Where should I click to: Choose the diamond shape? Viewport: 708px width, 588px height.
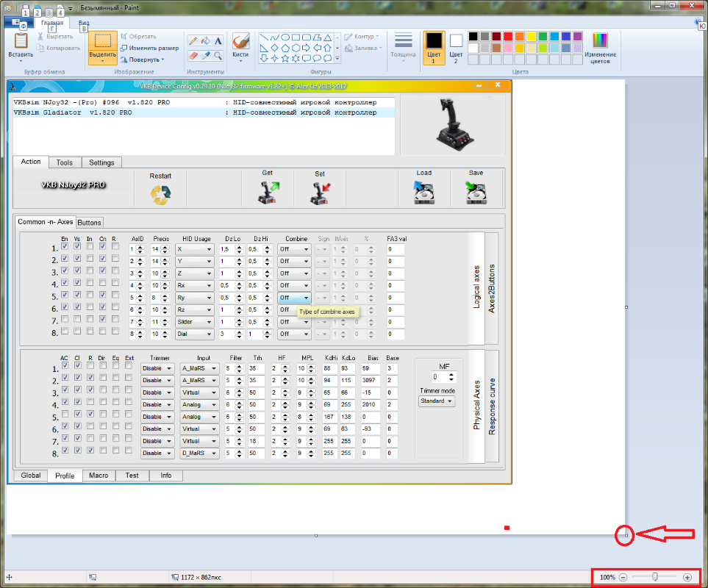tap(274, 48)
